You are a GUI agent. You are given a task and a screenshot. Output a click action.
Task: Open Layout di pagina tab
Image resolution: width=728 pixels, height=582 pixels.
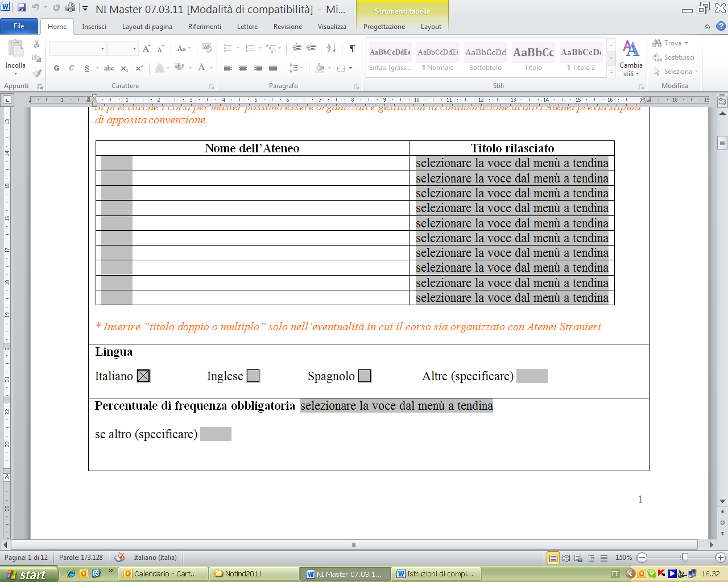click(x=147, y=27)
